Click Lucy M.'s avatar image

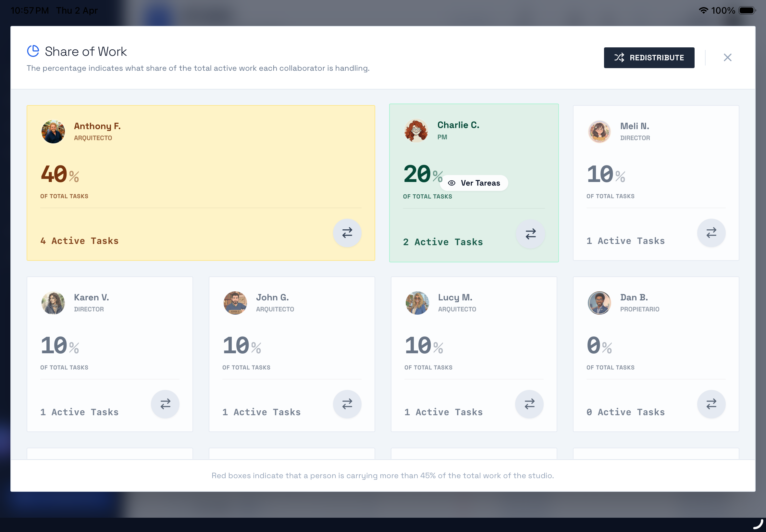point(417,303)
